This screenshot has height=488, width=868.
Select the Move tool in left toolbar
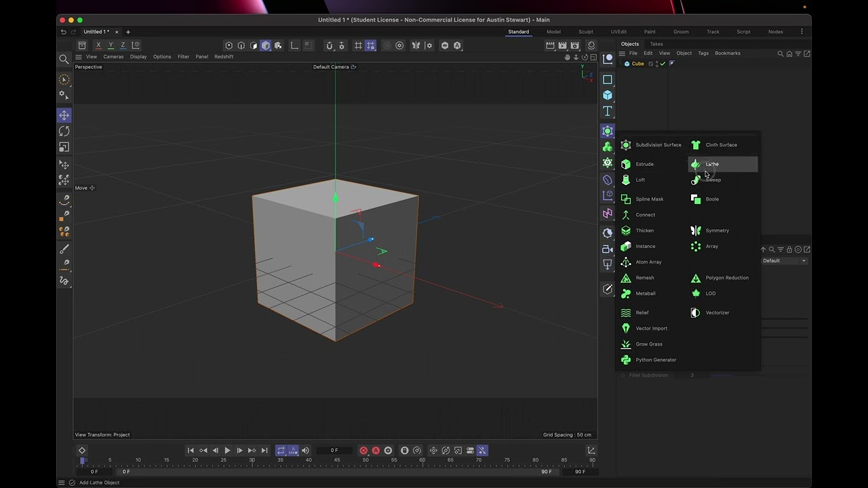64,115
